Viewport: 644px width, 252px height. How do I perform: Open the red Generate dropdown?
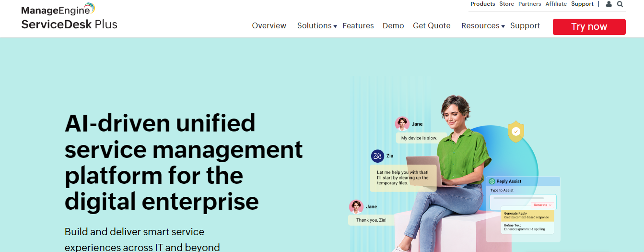click(542, 205)
